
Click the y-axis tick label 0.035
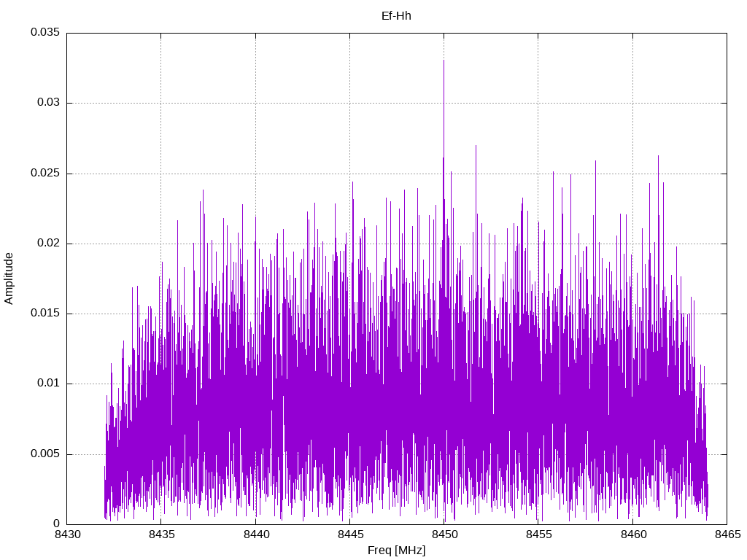tap(45, 32)
